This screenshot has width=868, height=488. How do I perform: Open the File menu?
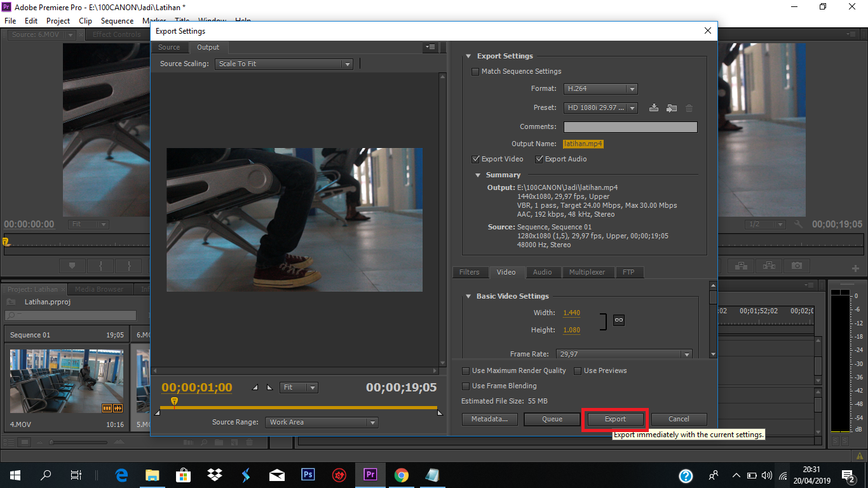pos(10,21)
